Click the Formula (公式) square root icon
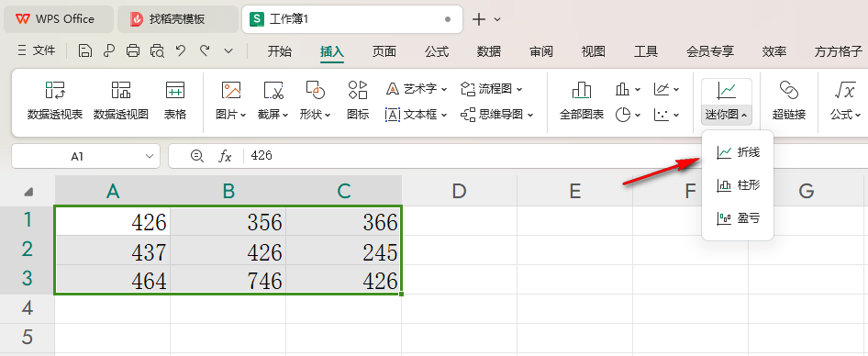This screenshot has height=356, width=868. (x=845, y=90)
